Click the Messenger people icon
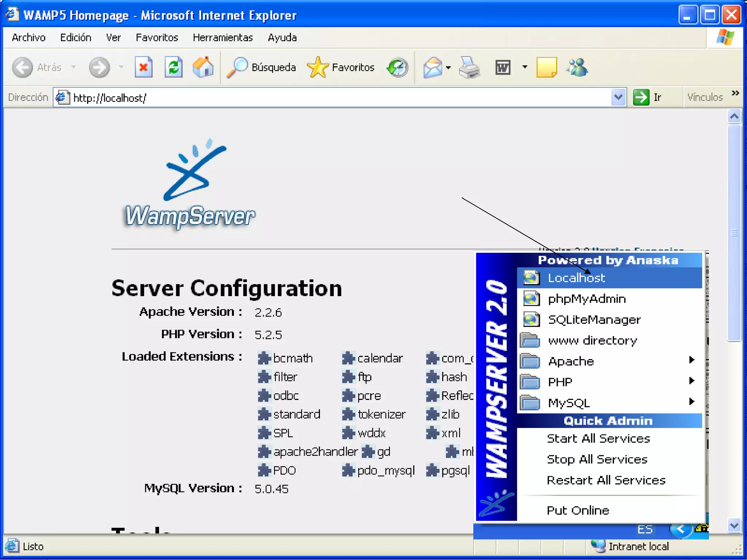Screen dimensions: 747x560 [x=577, y=67]
